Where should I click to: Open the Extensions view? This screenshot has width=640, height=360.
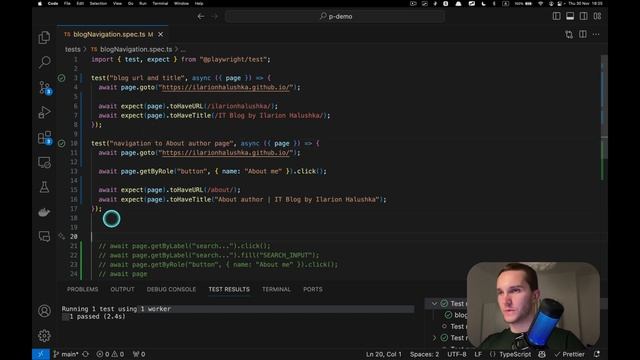tap(44, 138)
